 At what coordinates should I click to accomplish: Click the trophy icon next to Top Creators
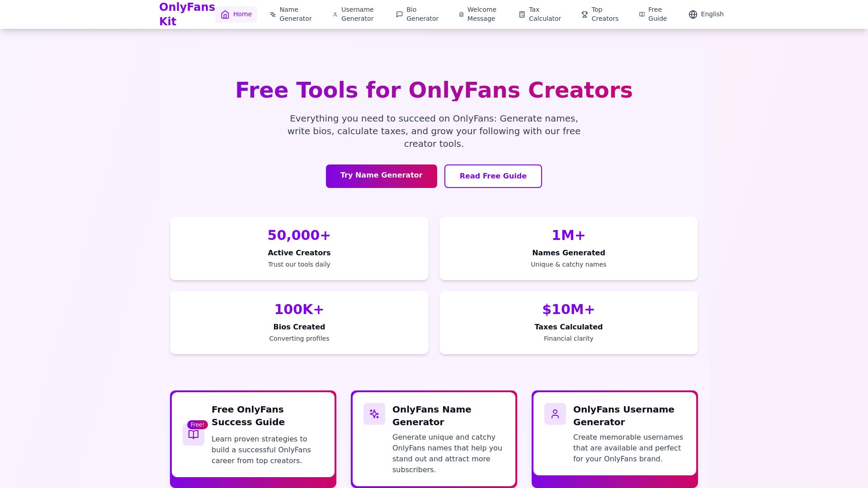click(x=585, y=14)
